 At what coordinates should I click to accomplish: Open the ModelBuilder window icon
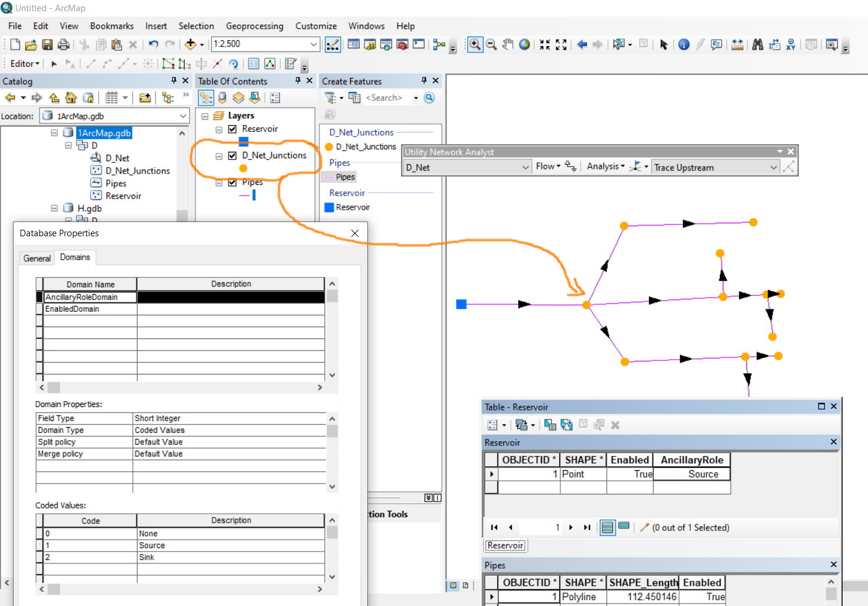click(x=439, y=44)
